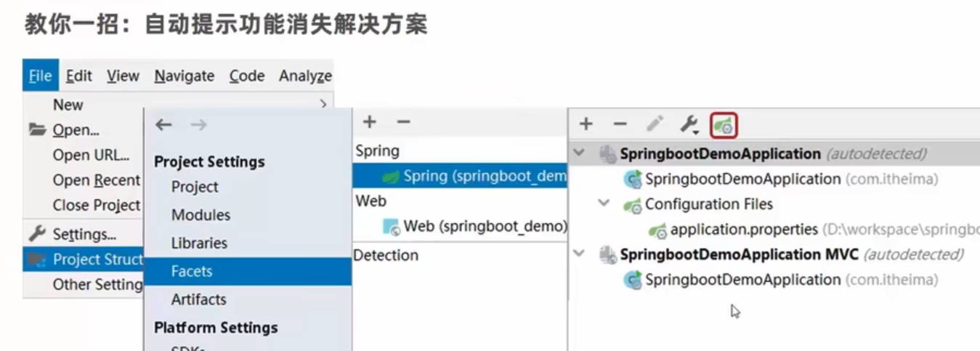Select the Spring (springboot_demo) facet
The image size is (980, 351).
pyautogui.click(x=485, y=175)
